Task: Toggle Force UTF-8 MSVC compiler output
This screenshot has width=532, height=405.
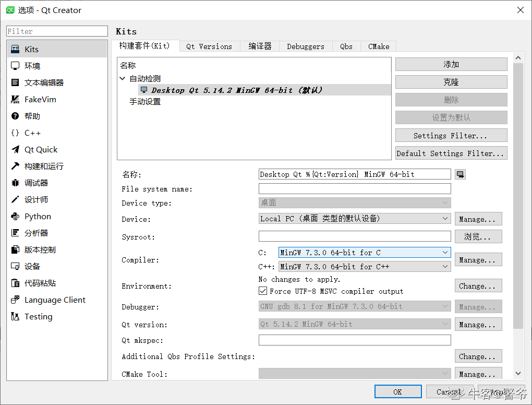Action: [x=263, y=291]
